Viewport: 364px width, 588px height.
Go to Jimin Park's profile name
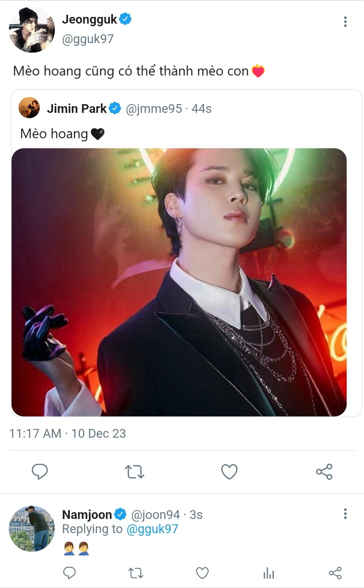(x=77, y=109)
